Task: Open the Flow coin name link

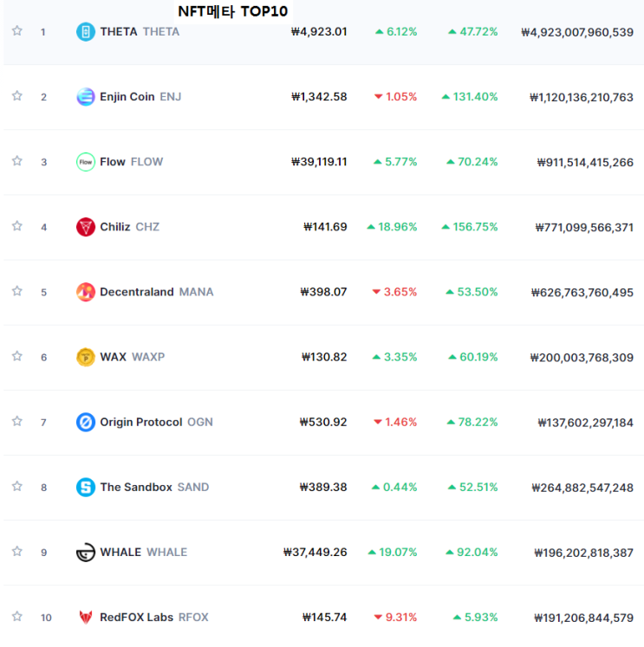Action: pyautogui.click(x=113, y=162)
